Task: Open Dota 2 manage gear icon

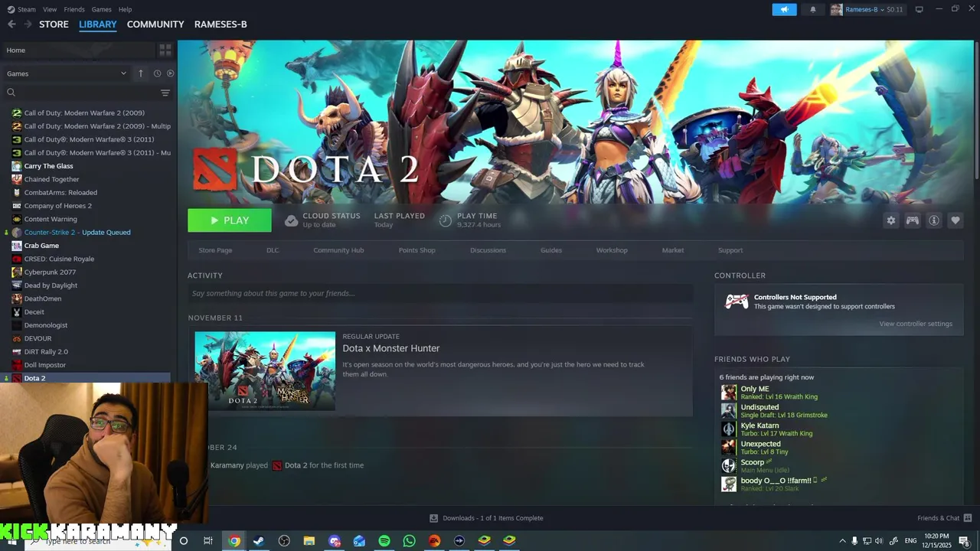Action: [891, 220]
